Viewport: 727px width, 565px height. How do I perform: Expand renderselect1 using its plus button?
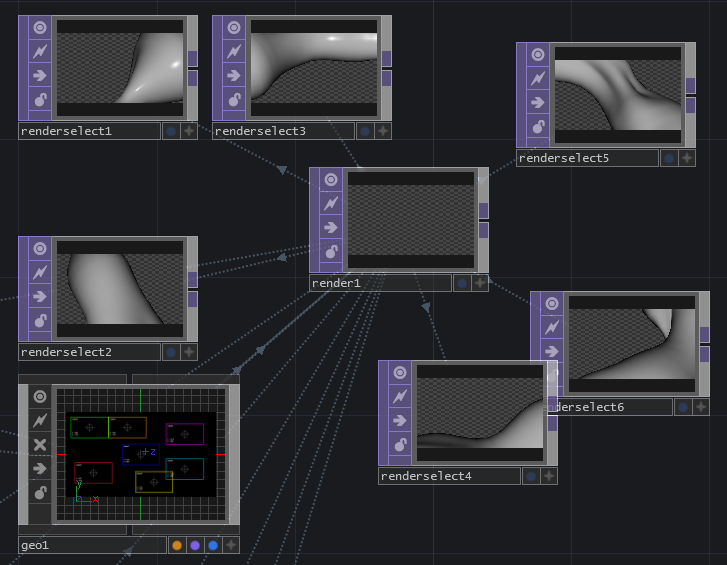pos(189,131)
